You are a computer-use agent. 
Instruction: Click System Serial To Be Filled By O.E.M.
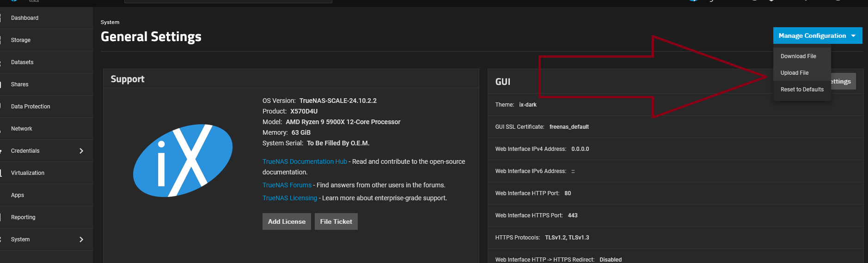pyautogui.click(x=316, y=143)
